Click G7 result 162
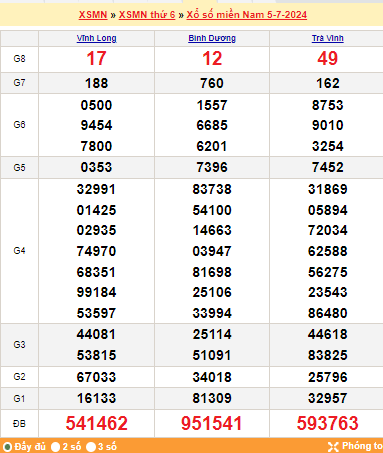Image resolution: width=383 pixels, height=453 pixels. 328,83
